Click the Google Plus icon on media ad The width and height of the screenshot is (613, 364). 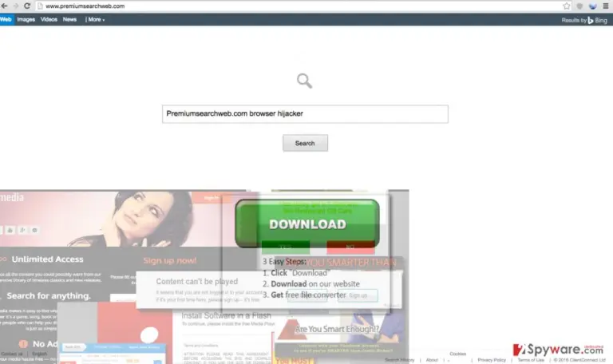pos(22,230)
